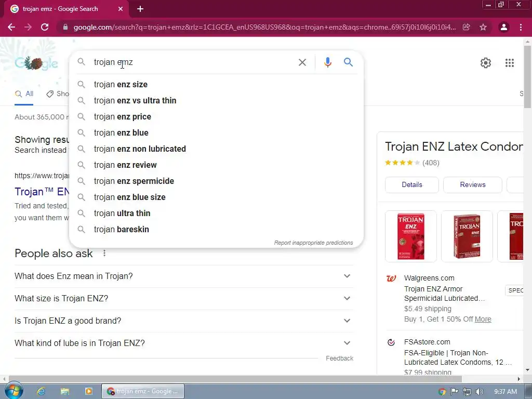Close the trojan emz Google Search tab
This screenshot has height=399, width=532.
click(121, 9)
